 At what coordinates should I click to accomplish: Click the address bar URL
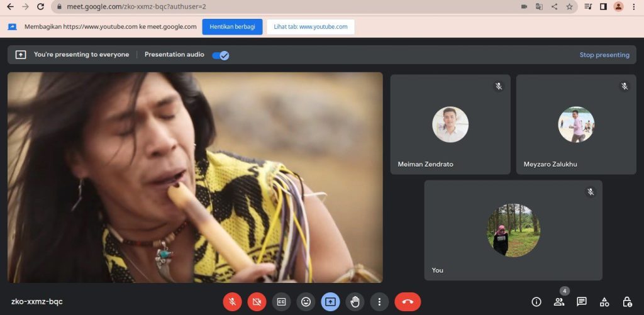(136, 6)
